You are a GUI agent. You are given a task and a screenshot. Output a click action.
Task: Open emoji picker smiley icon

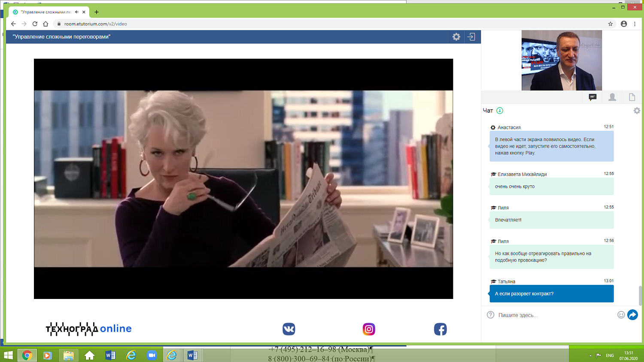[621, 315]
